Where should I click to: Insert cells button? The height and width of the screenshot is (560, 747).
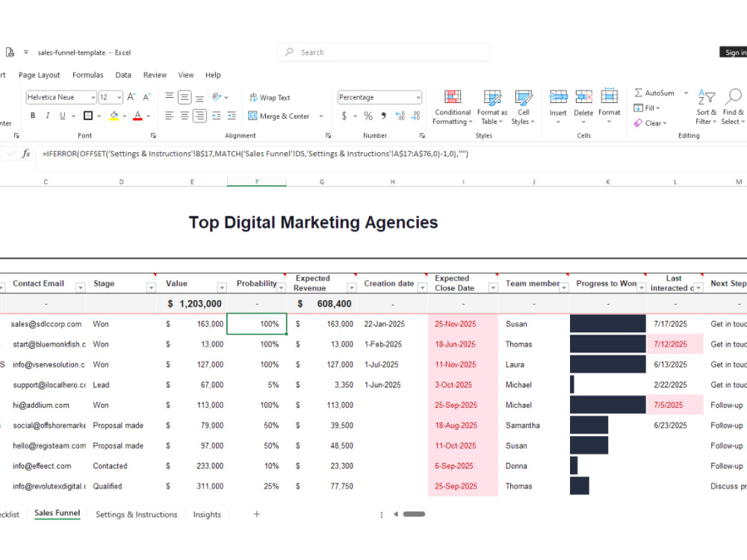coord(558,107)
